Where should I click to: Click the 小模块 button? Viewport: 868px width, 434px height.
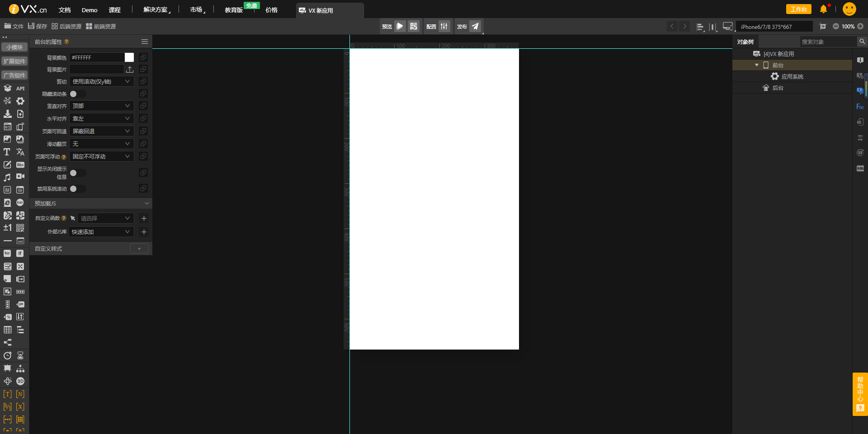(14, 47)
